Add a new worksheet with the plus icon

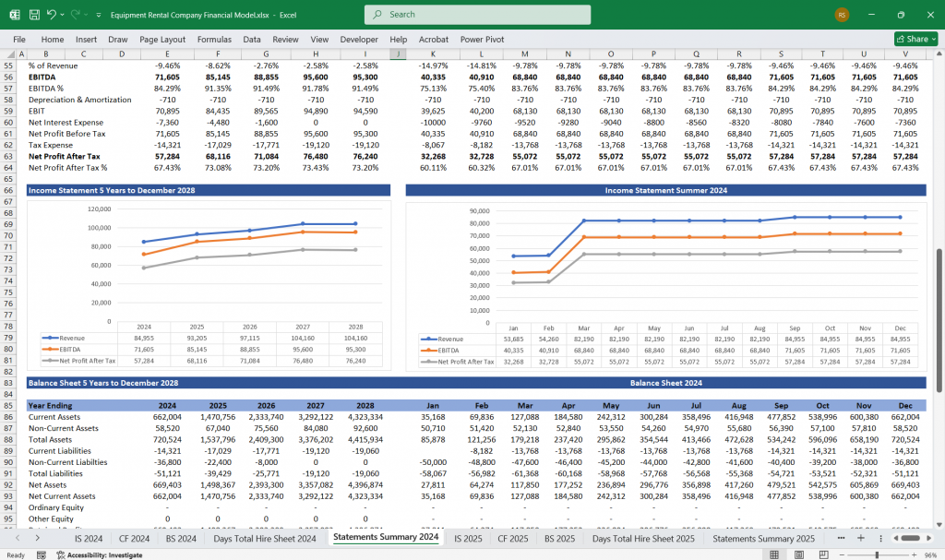(861, 538)
